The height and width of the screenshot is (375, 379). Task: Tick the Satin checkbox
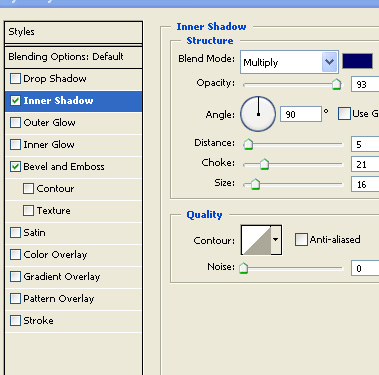15,233
